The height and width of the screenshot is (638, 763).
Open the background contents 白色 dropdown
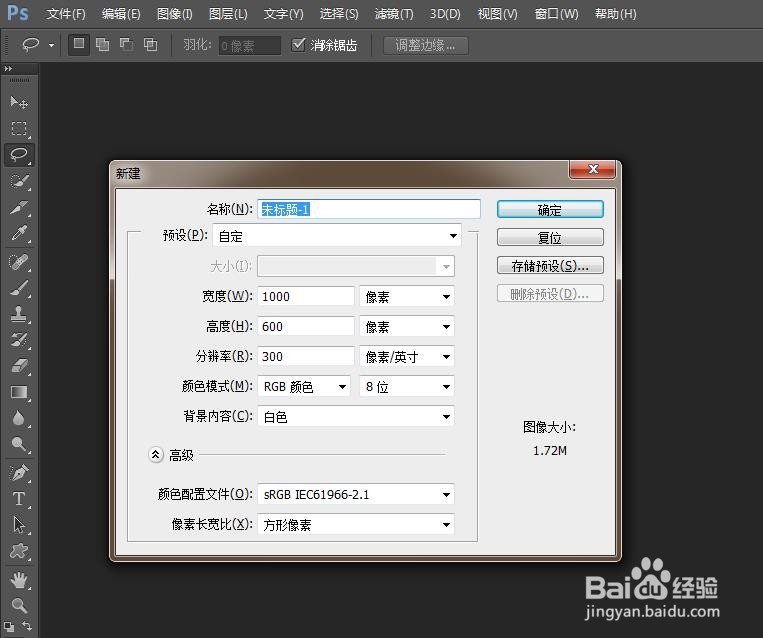click(x=356, y=417)
